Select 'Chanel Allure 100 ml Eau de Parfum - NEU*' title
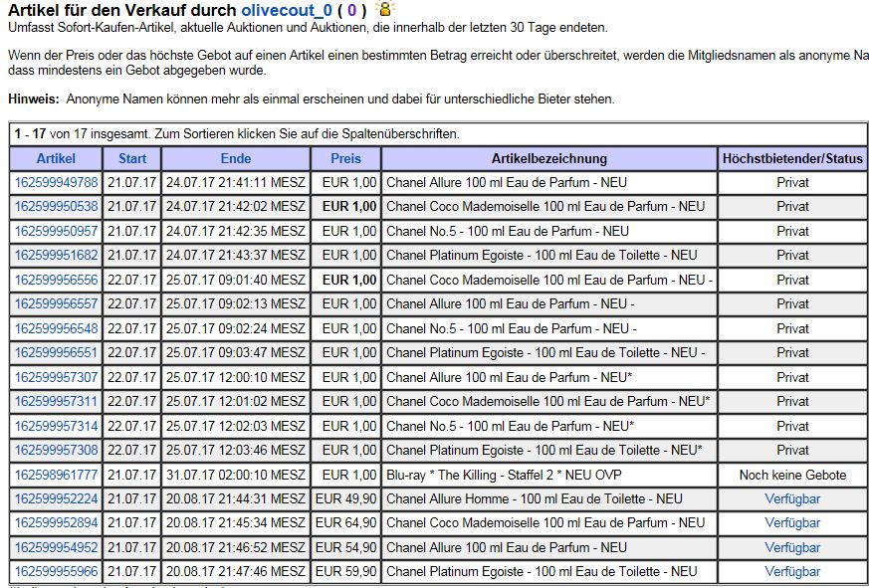 coord(510,377)
